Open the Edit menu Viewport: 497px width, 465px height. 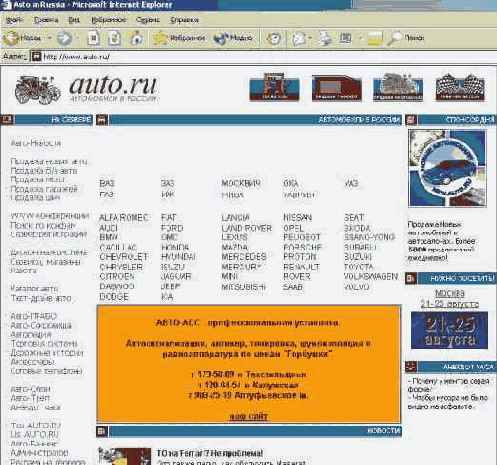tap(46, 20)
